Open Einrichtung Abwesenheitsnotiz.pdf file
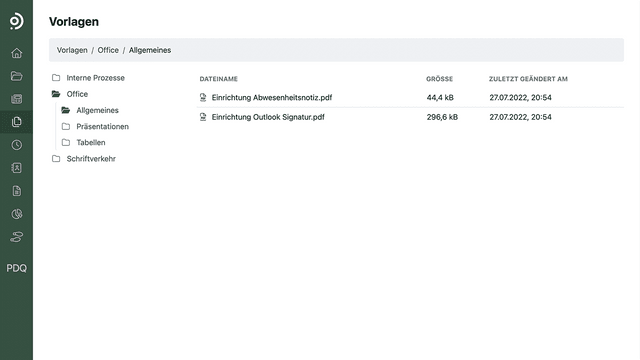The width and height of the screenshot is (640, 360). (x=271, y=98)
